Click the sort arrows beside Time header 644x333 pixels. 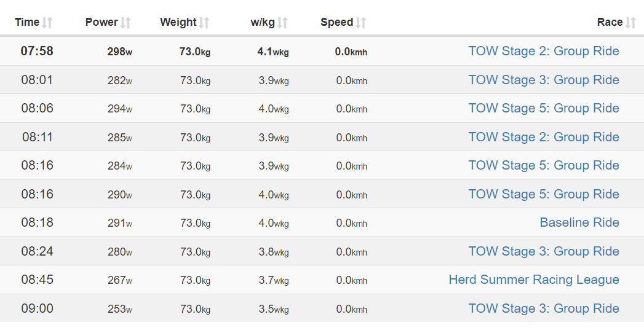coord(47,23)
